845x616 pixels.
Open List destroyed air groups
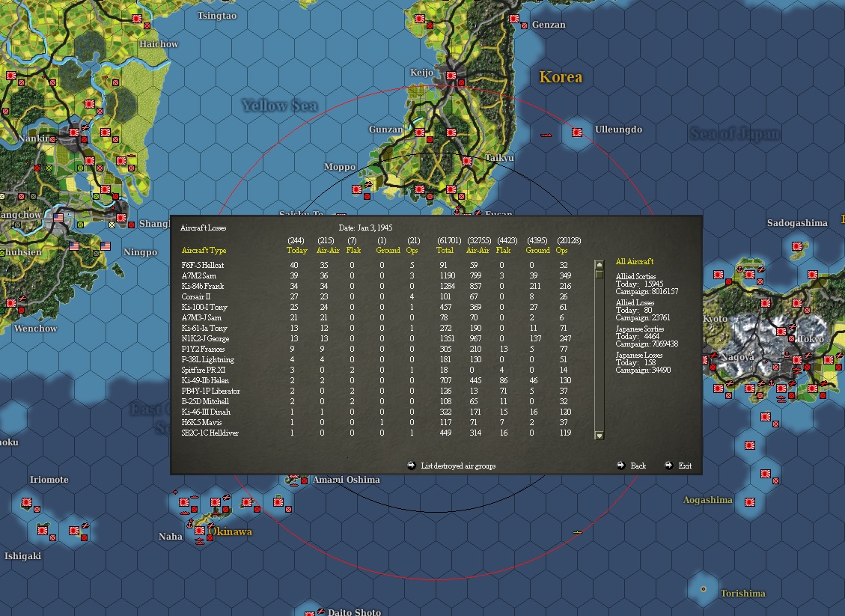point(458,466)
